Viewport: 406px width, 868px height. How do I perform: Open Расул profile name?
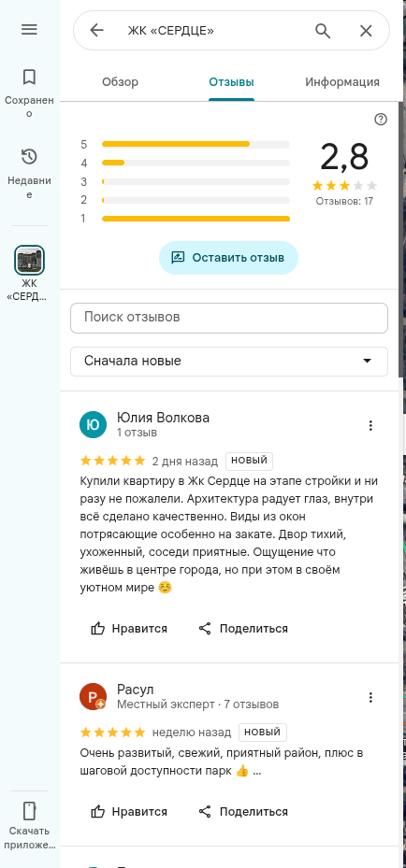(135, 690)
